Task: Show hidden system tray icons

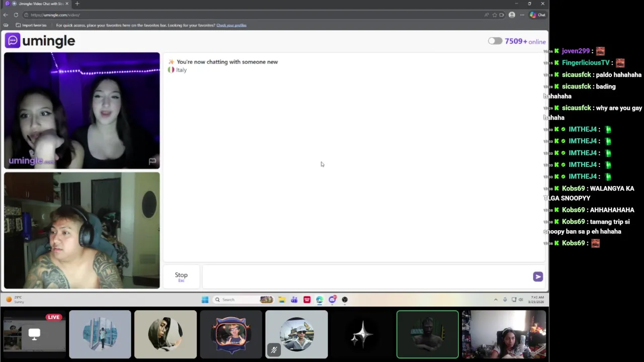Action: [x=496, y=300]
